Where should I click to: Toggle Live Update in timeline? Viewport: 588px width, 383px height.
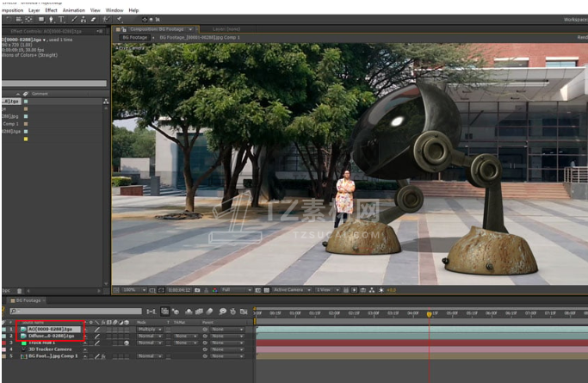pyautogui.click(x=164, y=312)
